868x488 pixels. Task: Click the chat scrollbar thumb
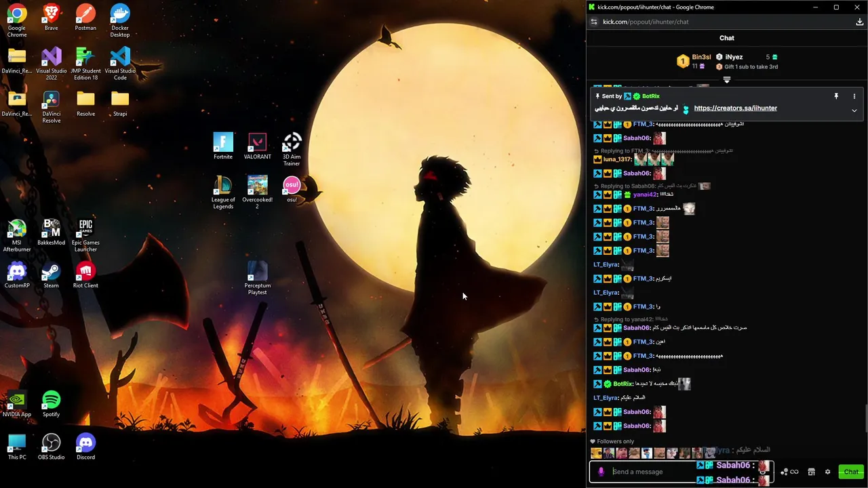point(866,418)
